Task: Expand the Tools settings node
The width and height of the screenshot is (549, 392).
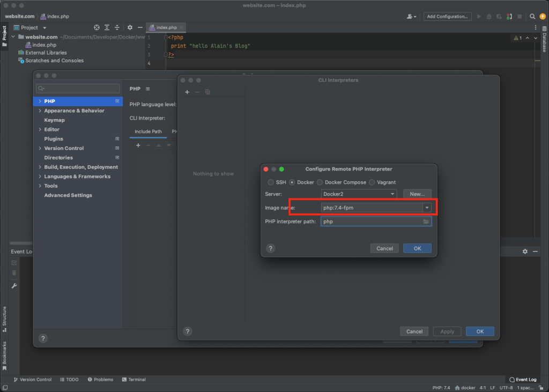Action: click(x=40, y=186)
